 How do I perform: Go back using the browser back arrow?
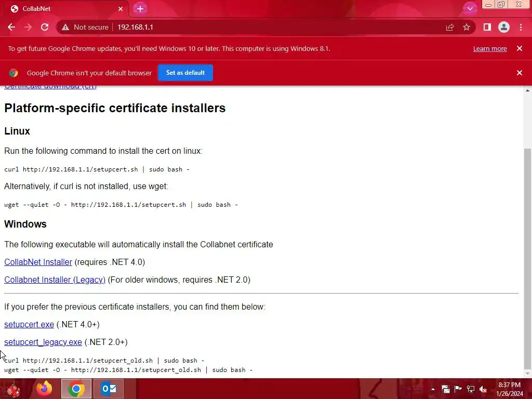coord(11,27)
